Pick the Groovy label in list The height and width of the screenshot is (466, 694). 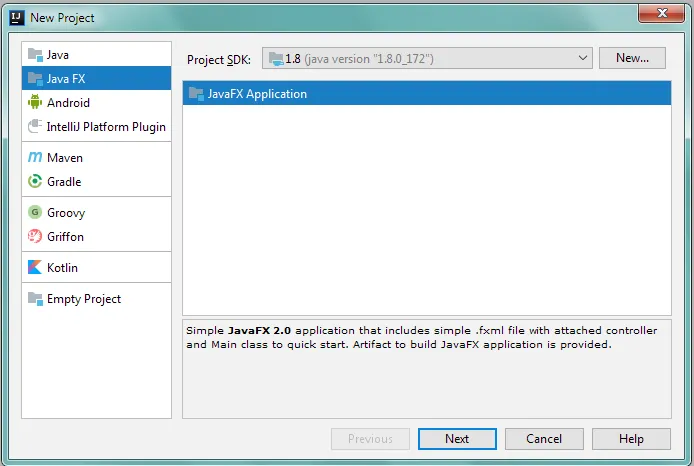tap(66, 213)
